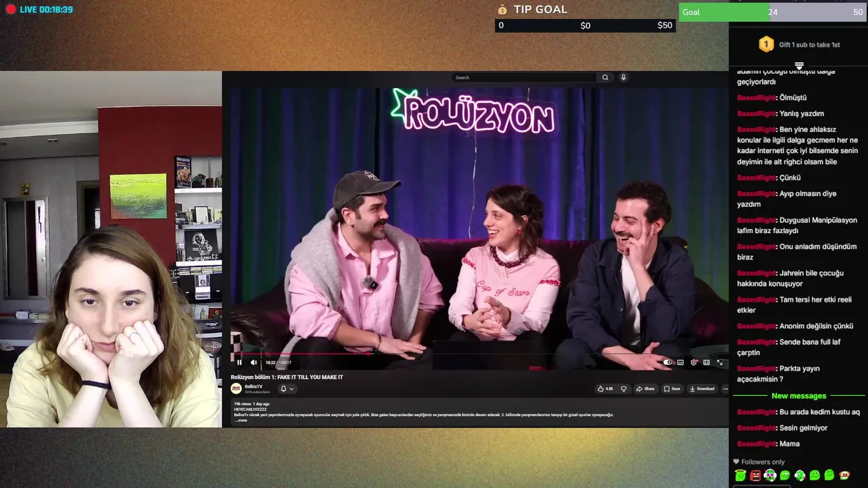Like the Rolüzyon video
The image size is (868, 488).
[606, 388]
